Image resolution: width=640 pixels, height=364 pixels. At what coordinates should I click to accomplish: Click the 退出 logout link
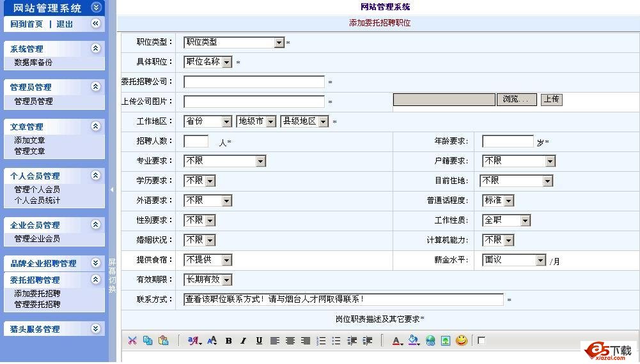point(65,24)
